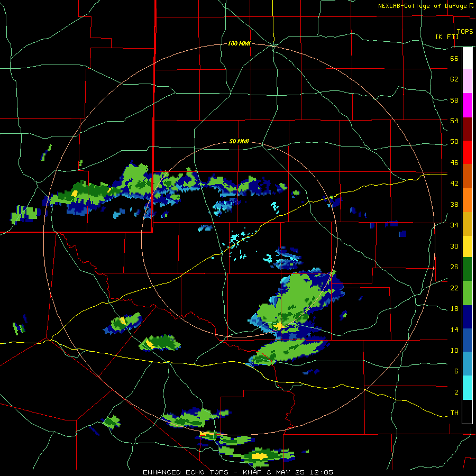
Task: Click the legend value "18"
Action: point(454,309)
